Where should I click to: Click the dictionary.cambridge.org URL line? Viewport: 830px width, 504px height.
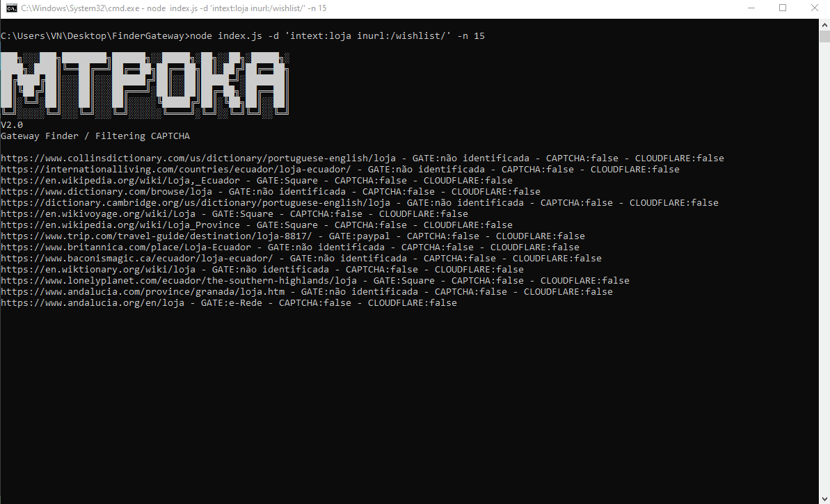360,202
